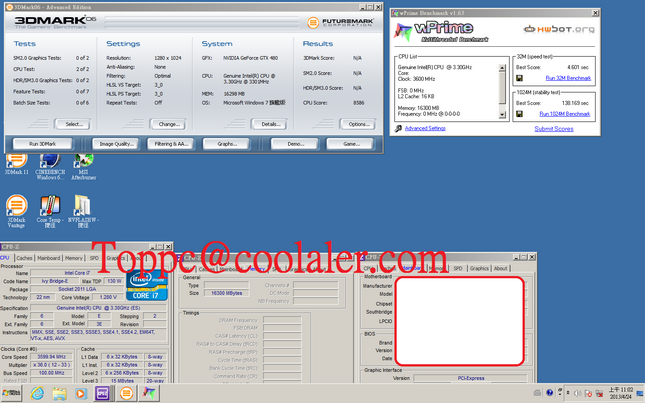The width and height of the screenshot is (645, 403).
Task: Click the Internet Explorer taskbar icon
Action: point(37,394)
